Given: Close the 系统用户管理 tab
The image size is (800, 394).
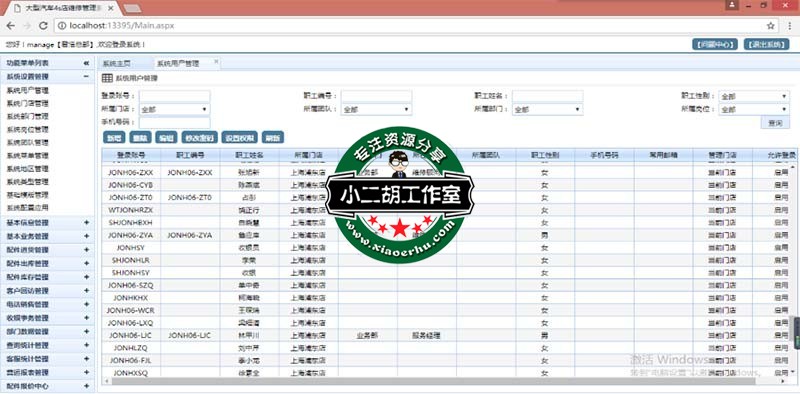Looking at the screenshot, I should [216, 62].
